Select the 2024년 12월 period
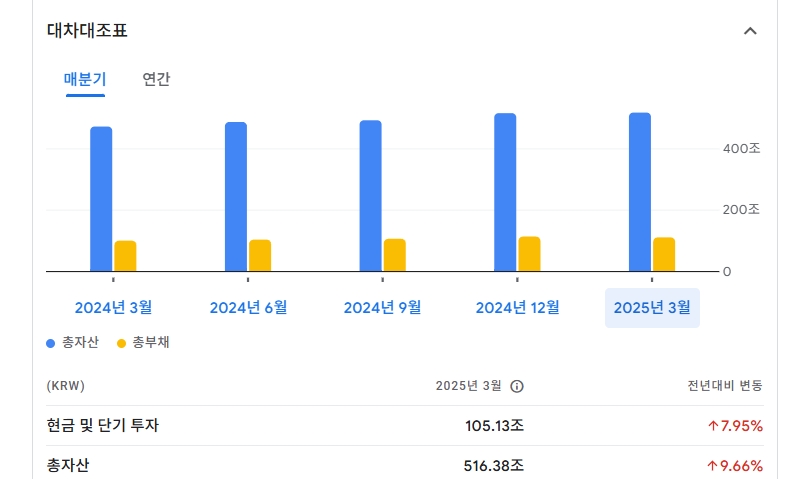This screenshot has height=479, width=797. 517,308
